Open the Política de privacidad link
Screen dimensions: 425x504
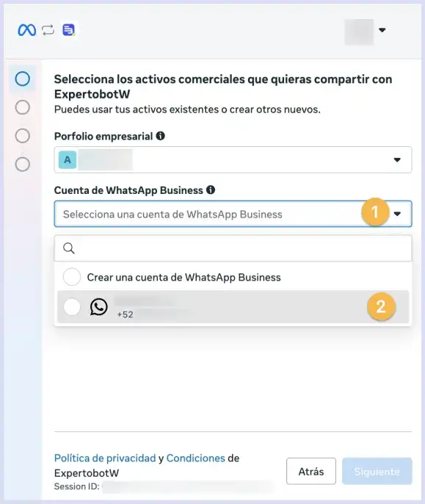(105, 458)
